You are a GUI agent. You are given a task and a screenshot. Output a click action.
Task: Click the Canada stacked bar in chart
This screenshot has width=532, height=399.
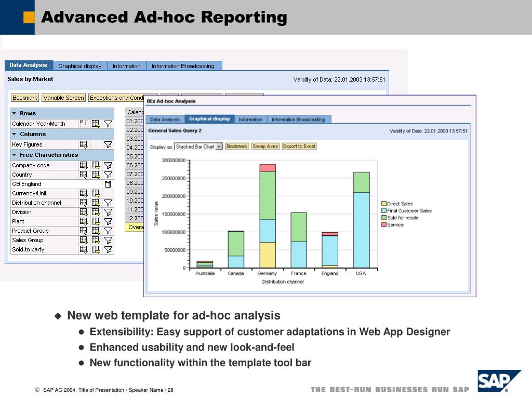[x=236, y=249]
